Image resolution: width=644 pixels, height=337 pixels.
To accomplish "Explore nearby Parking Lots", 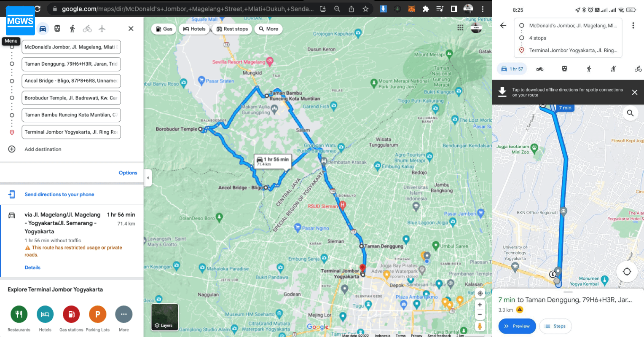I will (x=97, y=314).
